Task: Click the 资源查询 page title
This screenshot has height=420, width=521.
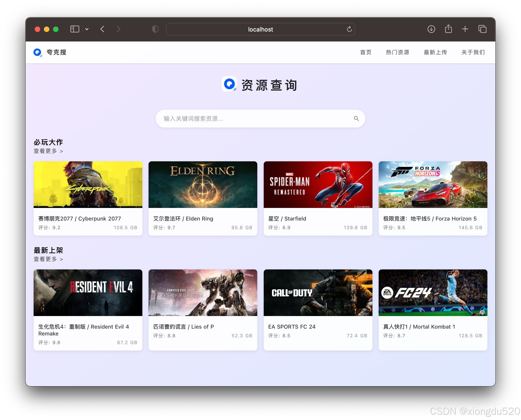Action: (x=269, y=85)
